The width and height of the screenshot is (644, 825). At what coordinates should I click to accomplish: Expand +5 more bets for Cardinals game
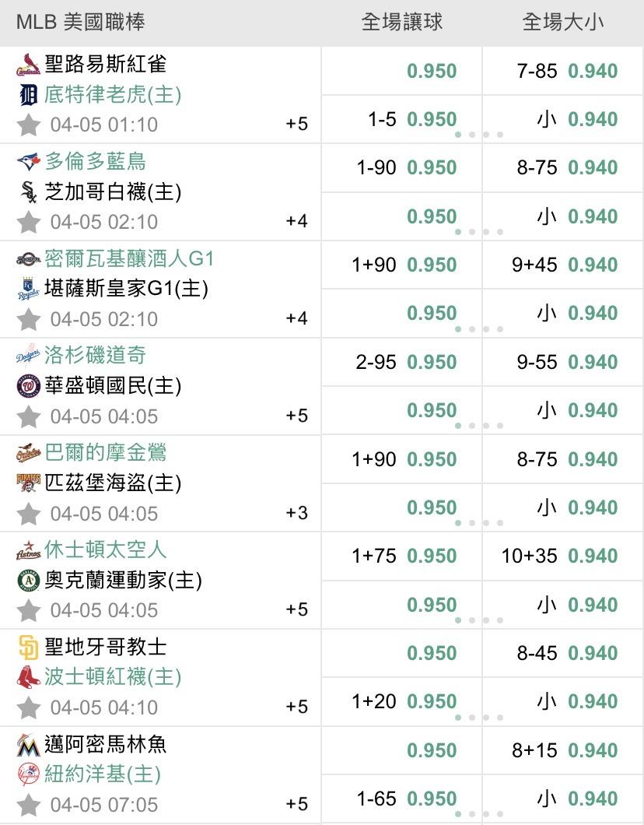(296, 124)
